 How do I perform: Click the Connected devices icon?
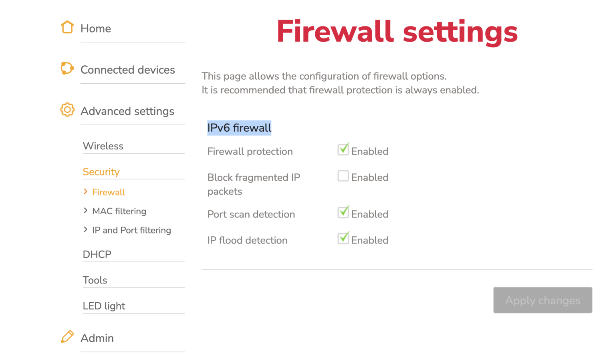click(x=67, y=68)
